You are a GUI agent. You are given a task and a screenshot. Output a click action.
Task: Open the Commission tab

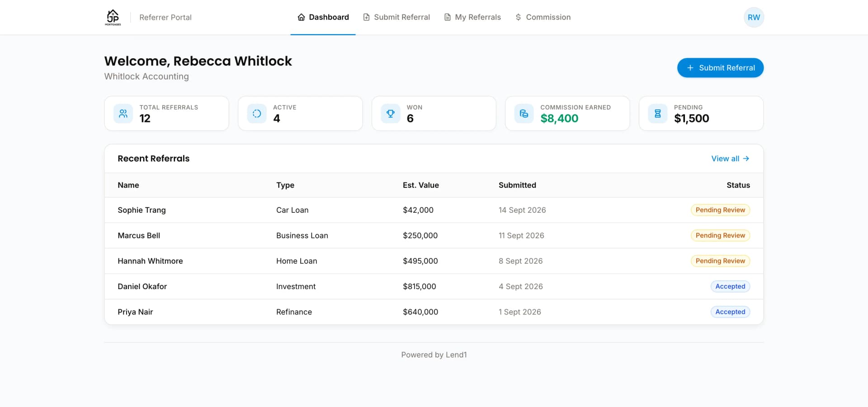pyautogui.click(x=542, y=17)
